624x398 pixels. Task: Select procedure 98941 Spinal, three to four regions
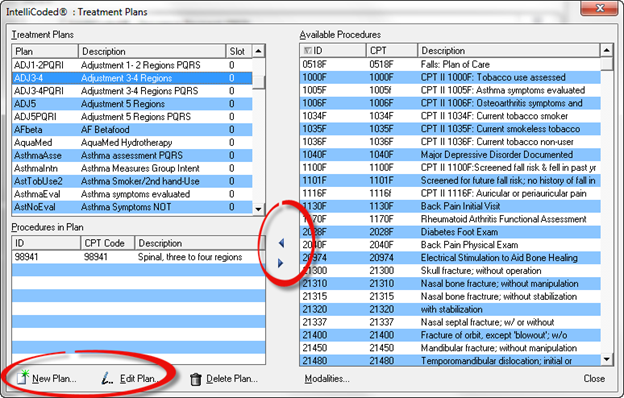[138, 257]
